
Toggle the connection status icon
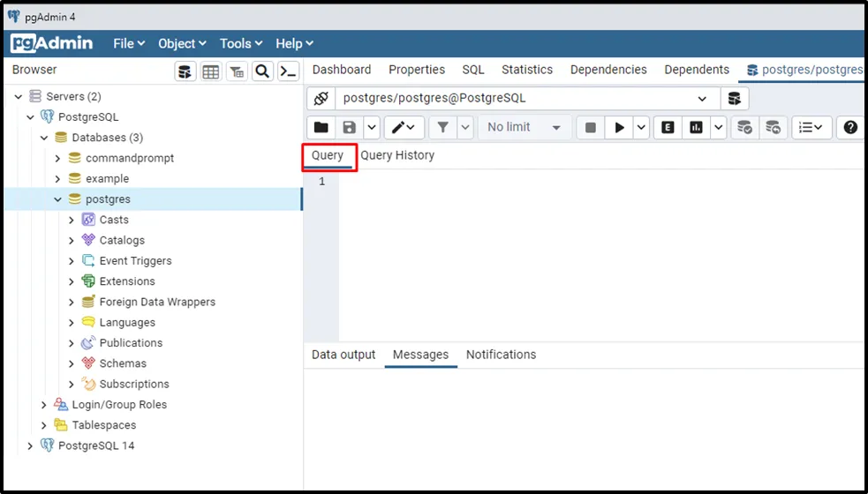coord(321,99)
